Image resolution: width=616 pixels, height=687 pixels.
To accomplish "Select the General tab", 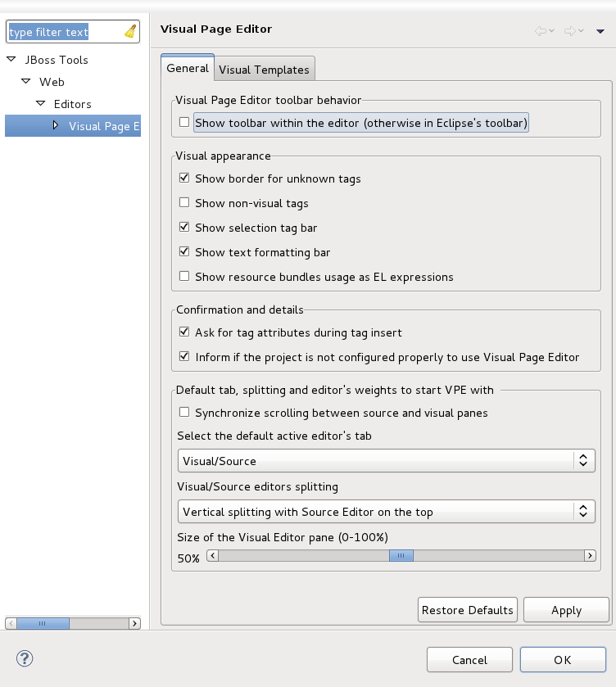I will pos(187,69).
